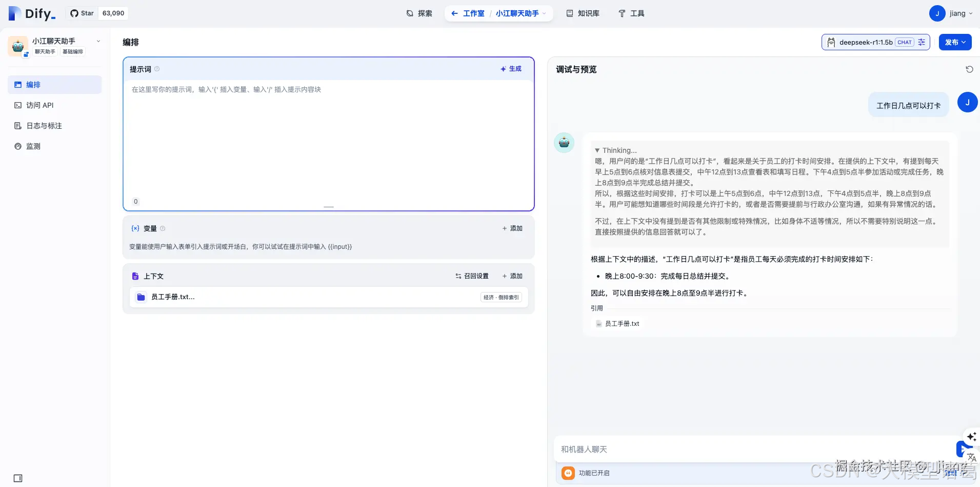Open model parameter tuning sliders
980x487 pixels.
coord(922,42)
